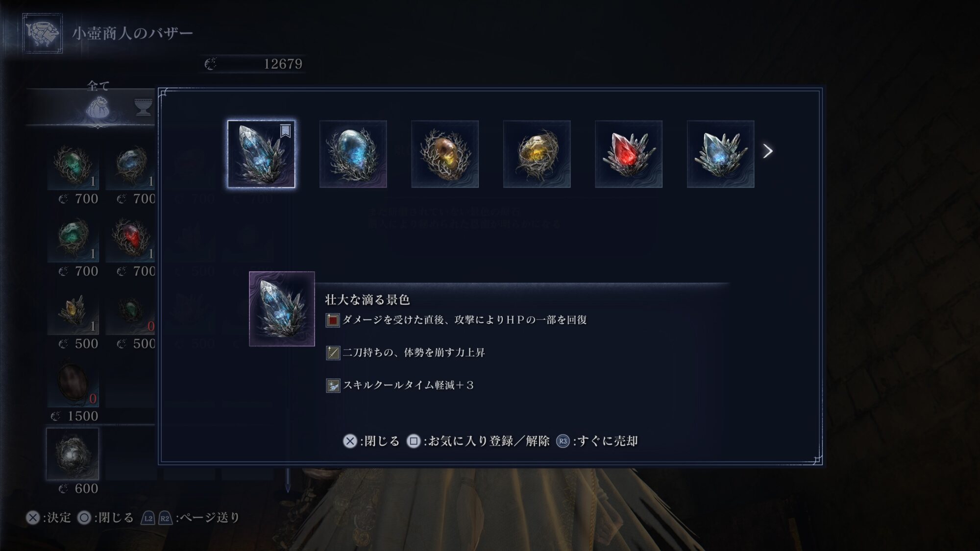Select the last blue crystal relic before arrow
Screen dimensions: 980x551
pyautogui.click(x=720, y=154)
